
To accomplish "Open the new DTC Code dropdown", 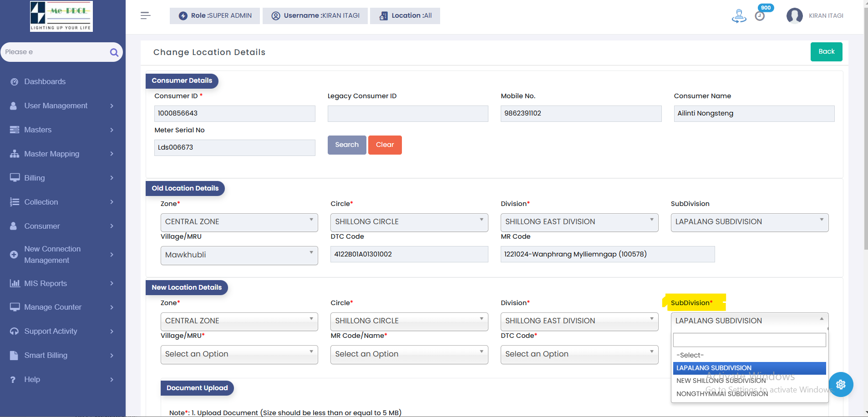I will click(579, 354).
